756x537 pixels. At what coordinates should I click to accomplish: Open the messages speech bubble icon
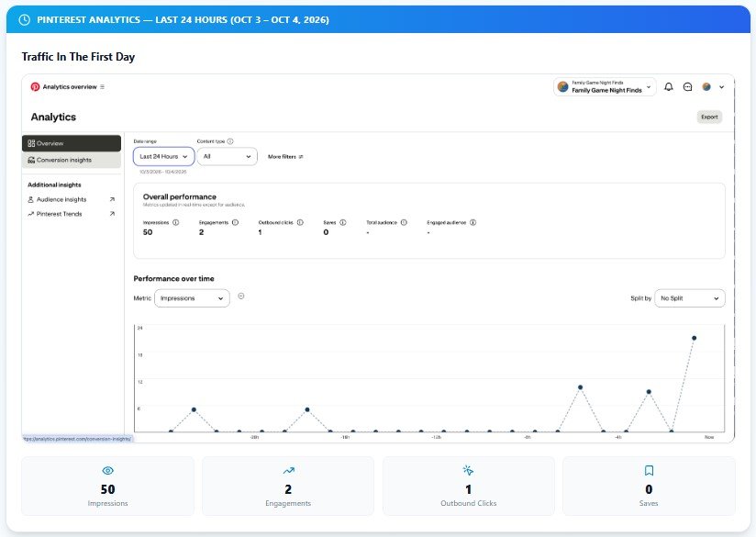click(687, 87)
